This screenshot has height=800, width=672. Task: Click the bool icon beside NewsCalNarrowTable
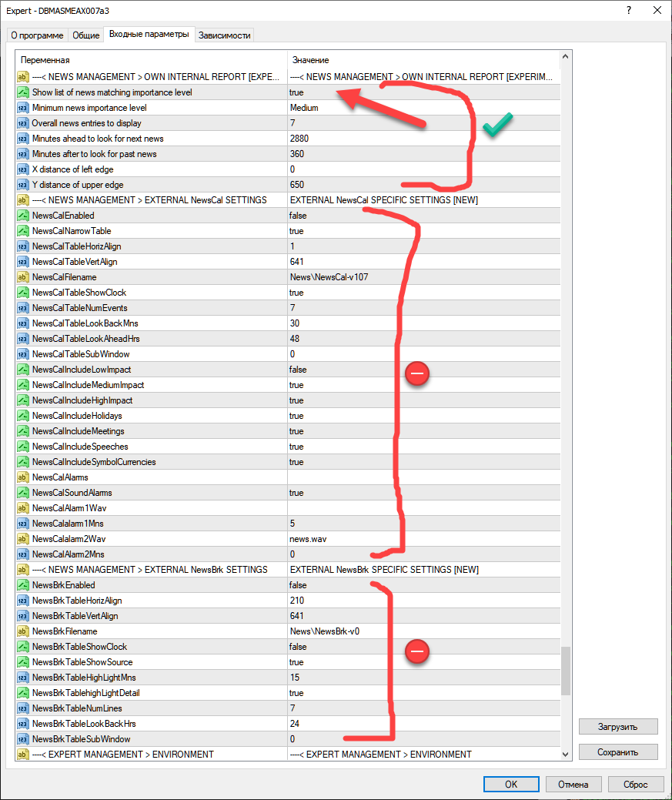point(22,231)
